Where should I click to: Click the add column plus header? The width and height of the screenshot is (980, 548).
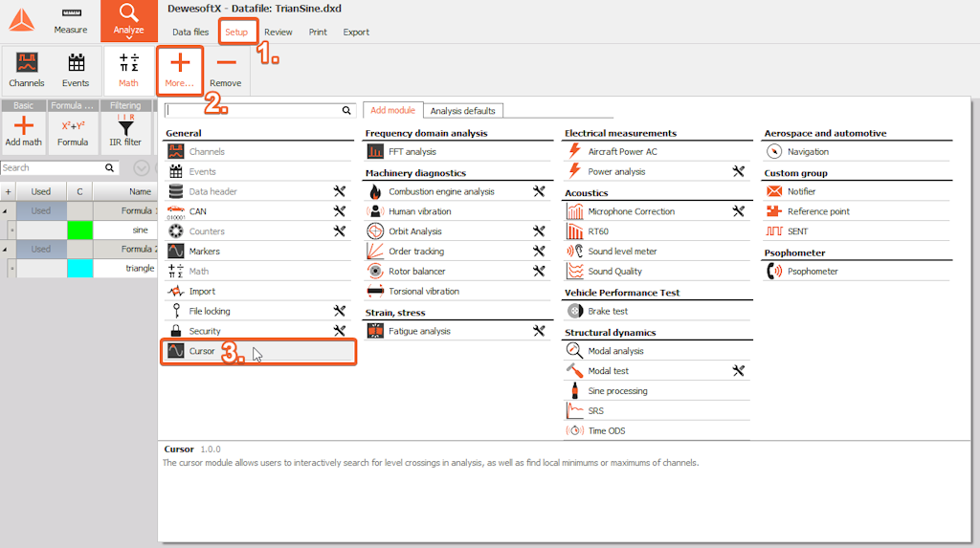click(x=8, y=192)
